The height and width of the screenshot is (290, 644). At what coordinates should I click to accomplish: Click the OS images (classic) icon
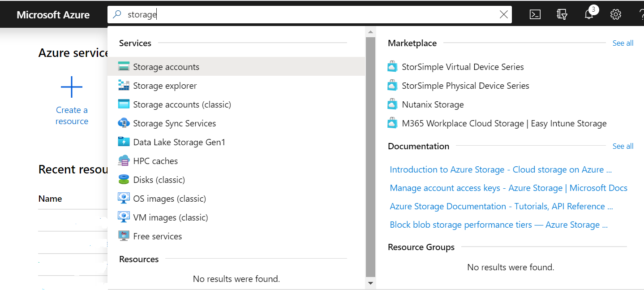(x=124, y=199)
